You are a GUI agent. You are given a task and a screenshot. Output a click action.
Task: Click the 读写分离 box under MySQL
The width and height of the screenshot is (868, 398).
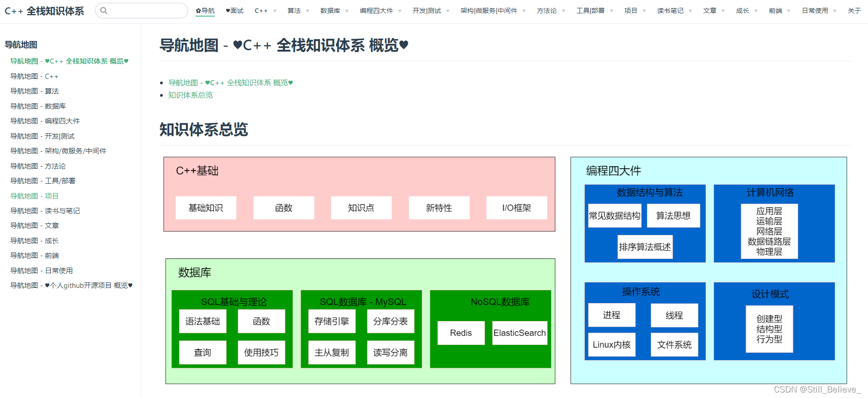pos(391,352)
